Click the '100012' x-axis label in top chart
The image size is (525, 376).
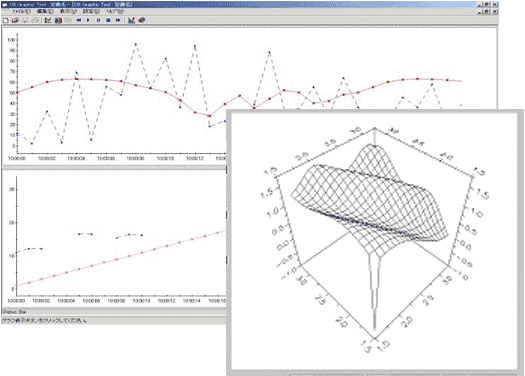195,158
